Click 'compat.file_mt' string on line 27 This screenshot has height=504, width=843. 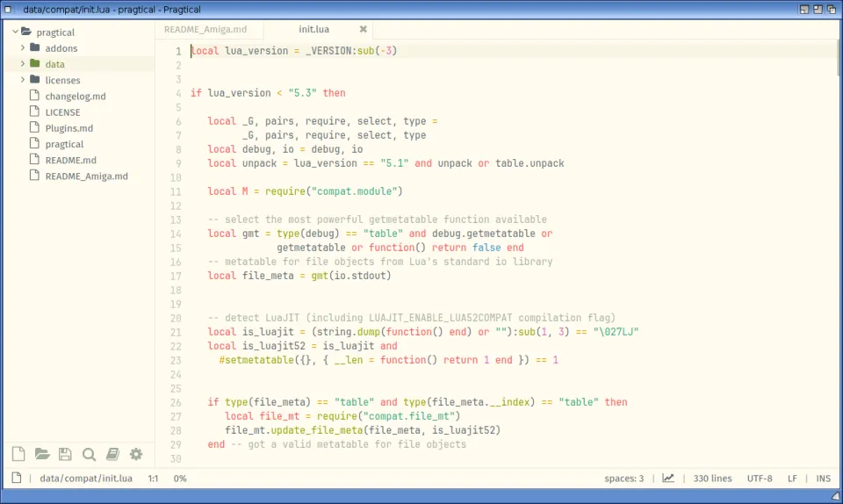click(408, 416)
